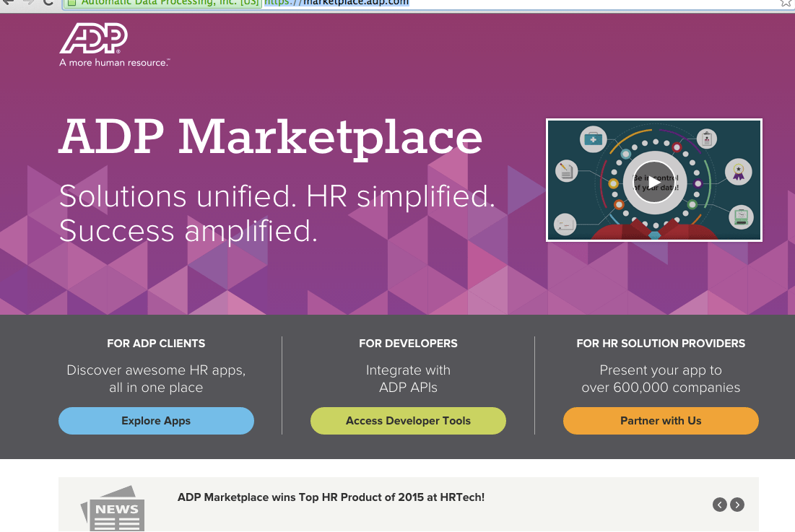Go to previous news item arrow

[x=719, y=505]
